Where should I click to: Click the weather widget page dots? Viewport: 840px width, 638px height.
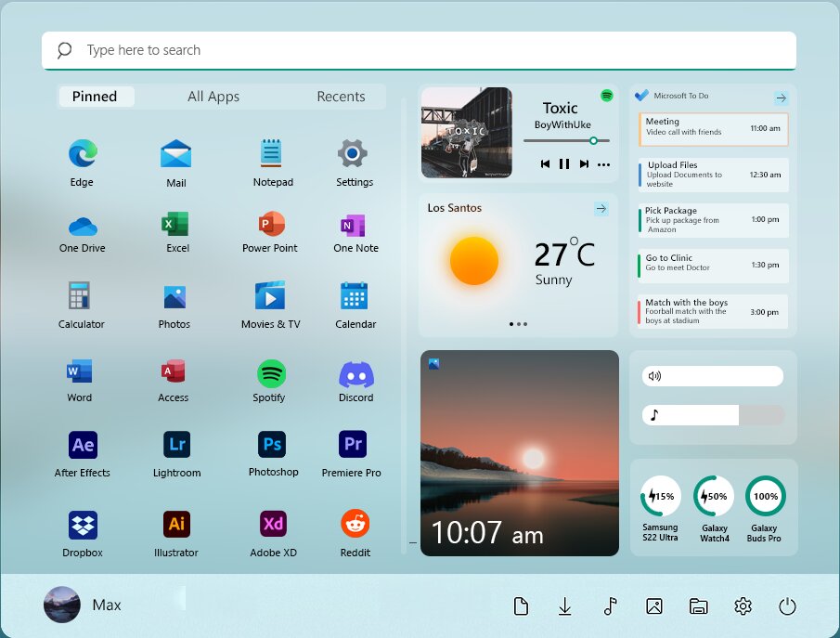(x=518, y=324)
